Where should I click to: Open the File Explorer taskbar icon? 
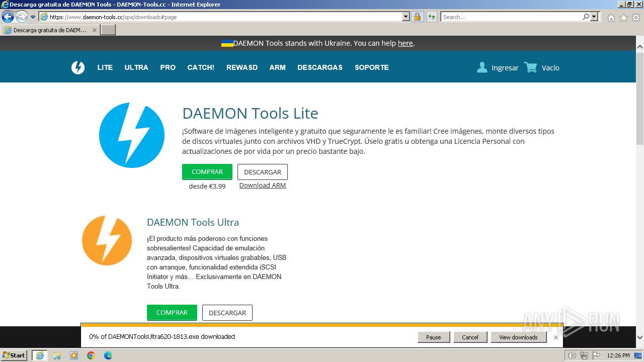pos(57,355)
